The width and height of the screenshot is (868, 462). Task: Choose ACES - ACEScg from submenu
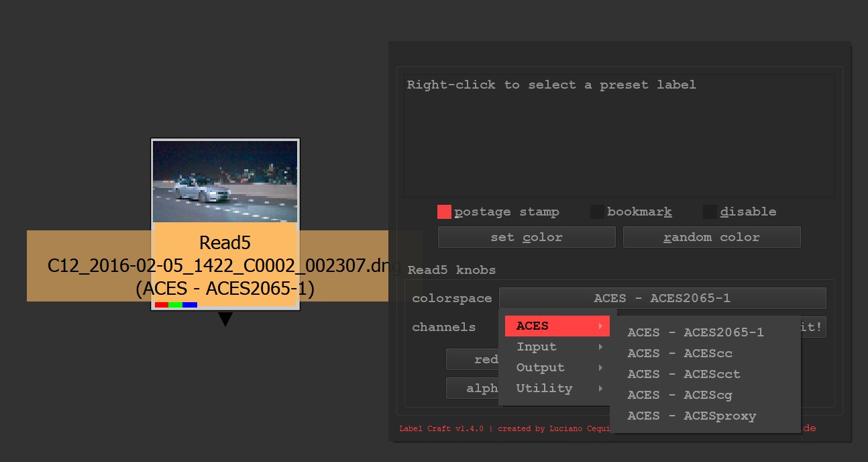(x=680, y=396)
